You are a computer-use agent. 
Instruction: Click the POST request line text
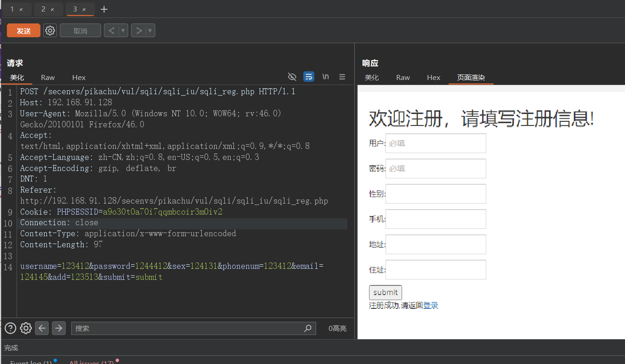[158, 91]
